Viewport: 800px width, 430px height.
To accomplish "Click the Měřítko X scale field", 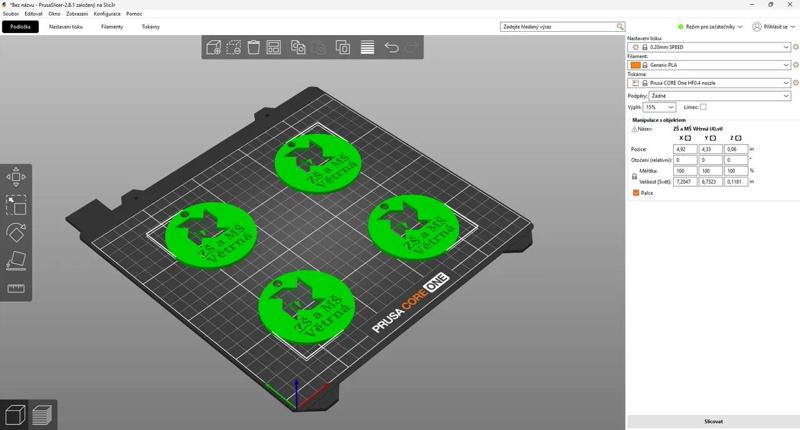I will tap(685, 171).
